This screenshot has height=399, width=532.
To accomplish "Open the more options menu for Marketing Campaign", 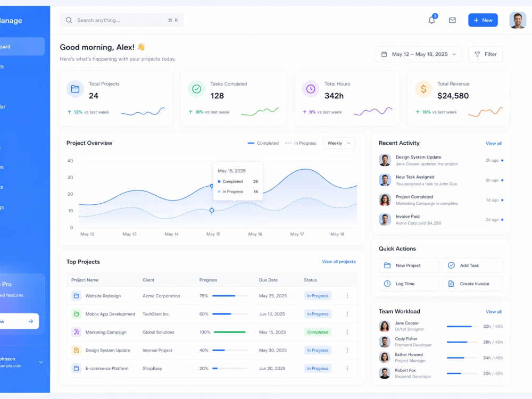I will (347, 332).
